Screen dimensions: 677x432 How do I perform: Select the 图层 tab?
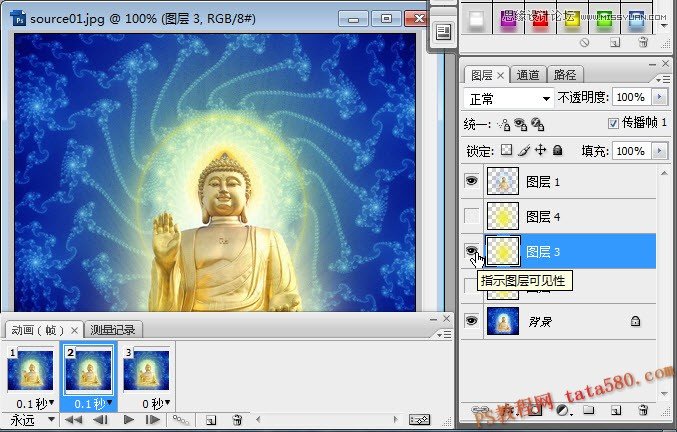click(481, 75)
